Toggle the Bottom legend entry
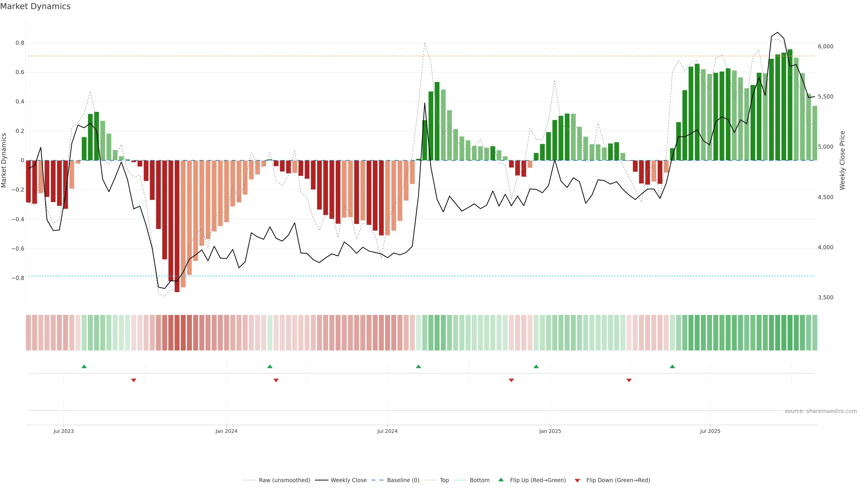Screen dimensions: 868x488 479,480
